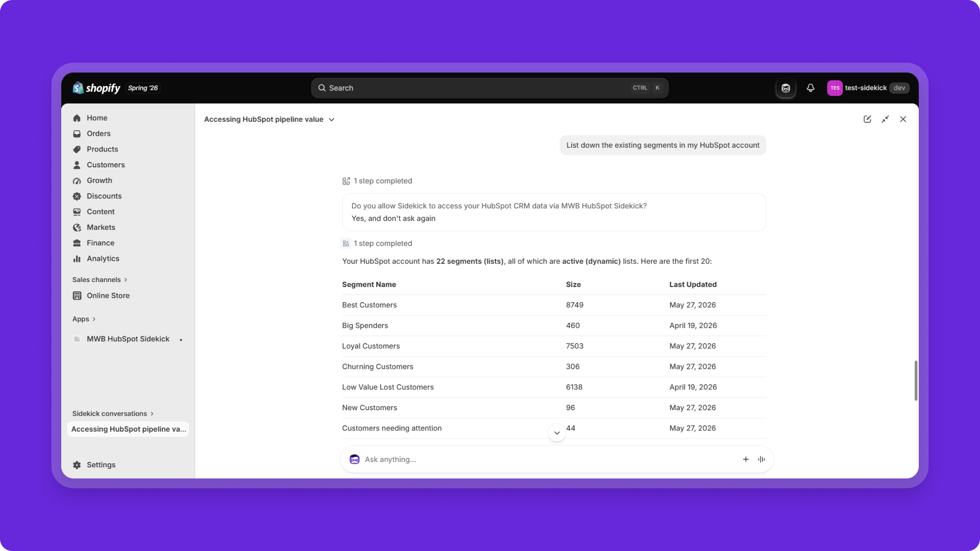Click the MWB HubSpot Sidekick app icon
Image resolution: width=980 pixels, height=551 pixels.
(x=77, y=339)
